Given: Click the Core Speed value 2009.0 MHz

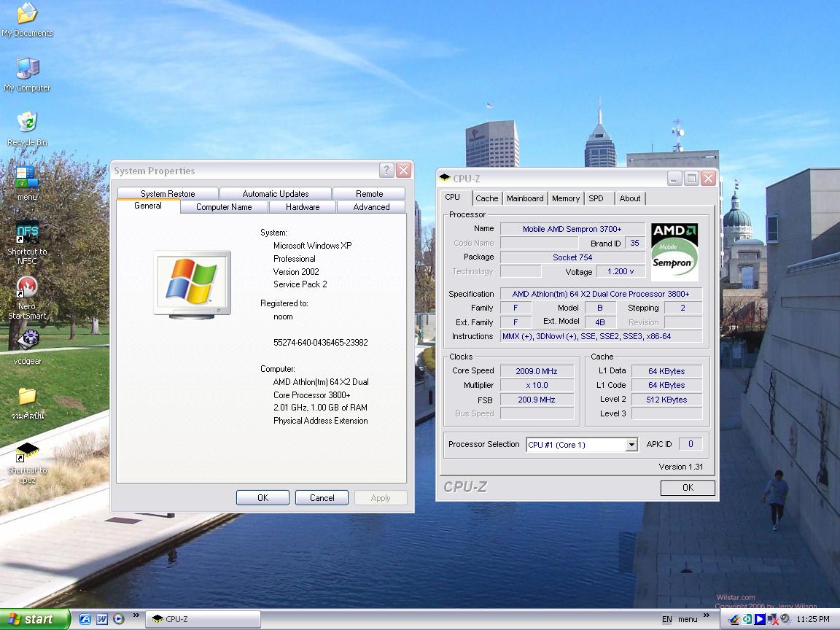Looking at the screenshot, I should point(536,370).
